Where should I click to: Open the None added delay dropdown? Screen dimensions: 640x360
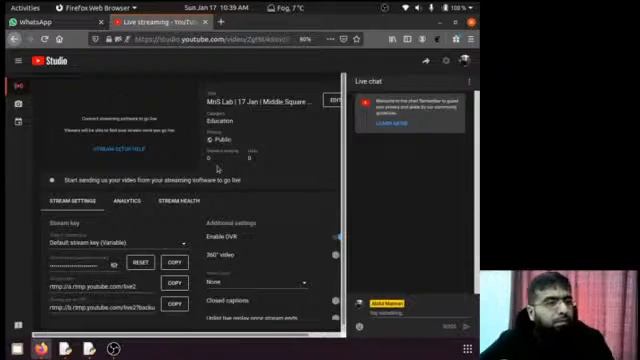[x=257, y=282]
